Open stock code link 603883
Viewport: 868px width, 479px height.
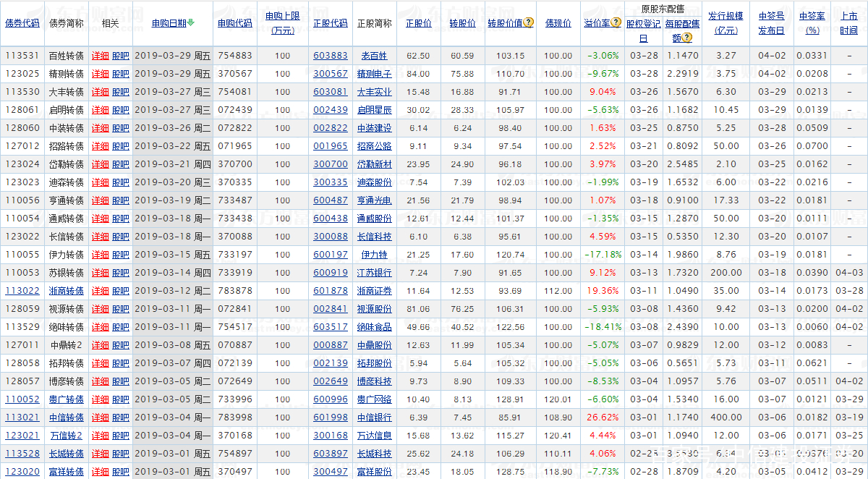tap(331, 56)
